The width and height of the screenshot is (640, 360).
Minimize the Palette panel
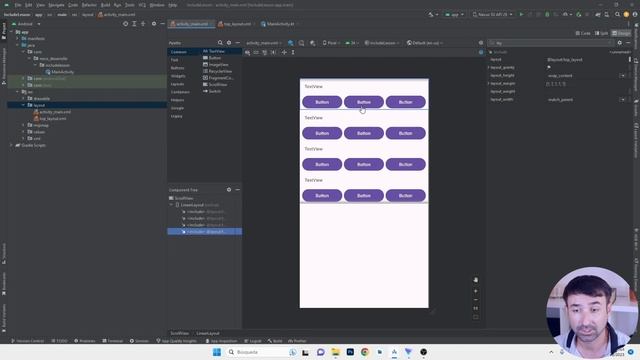click(x=238, y=42)
